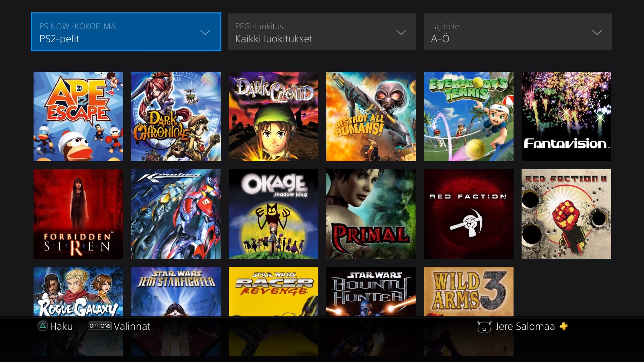Select the Ape Escape 2 game tile
Image resolution: width=644 pixels, height=362 pixels.
click(x=78, y=116)
